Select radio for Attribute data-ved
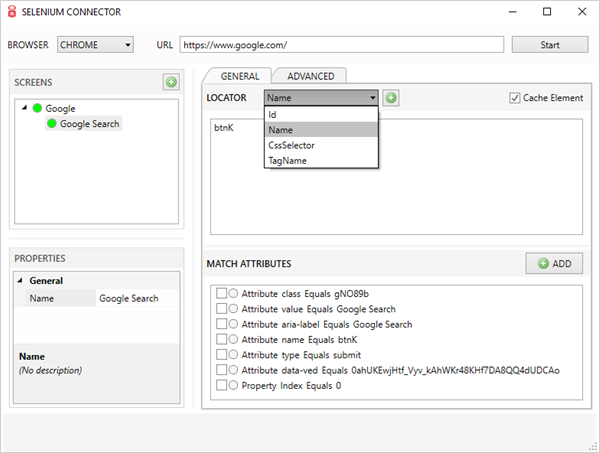 point(233,370)
